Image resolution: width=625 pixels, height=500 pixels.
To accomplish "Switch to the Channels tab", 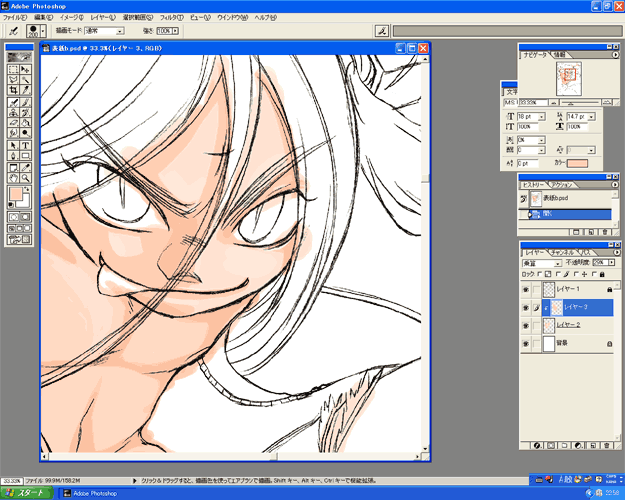I will tap(562, 252).
